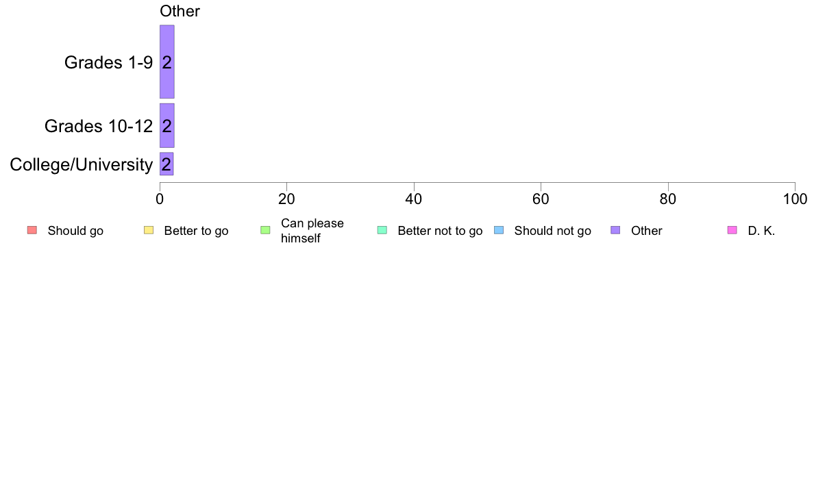The width and height of the screenshot is (814, 504).
Task: Click the Can please himself legend text
Action: pyautogui.click(x=312, y=231)
